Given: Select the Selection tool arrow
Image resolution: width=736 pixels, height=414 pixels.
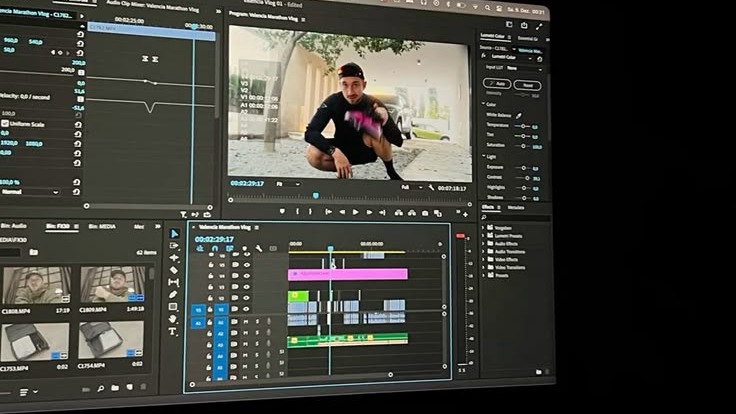Looking at the screenshot, I should click(x=174, y=233).
